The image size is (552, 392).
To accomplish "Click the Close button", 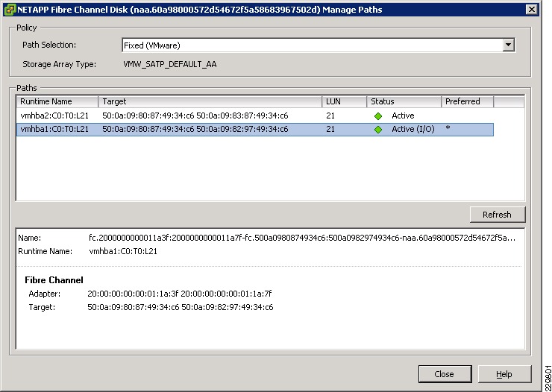I will pyautogui.click(x=445, y=374).
